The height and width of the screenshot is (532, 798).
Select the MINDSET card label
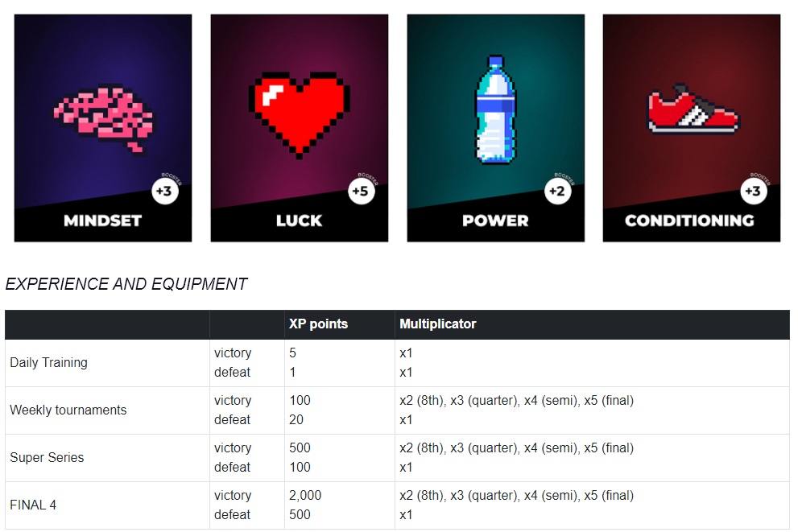(x=103, y=221)
